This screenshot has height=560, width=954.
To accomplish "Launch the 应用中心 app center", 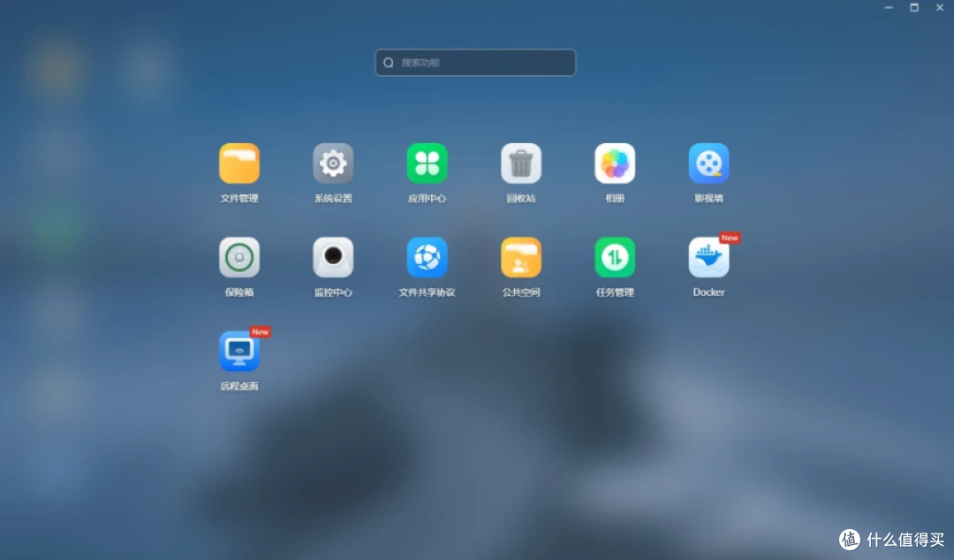I will [x=428, y=163].
